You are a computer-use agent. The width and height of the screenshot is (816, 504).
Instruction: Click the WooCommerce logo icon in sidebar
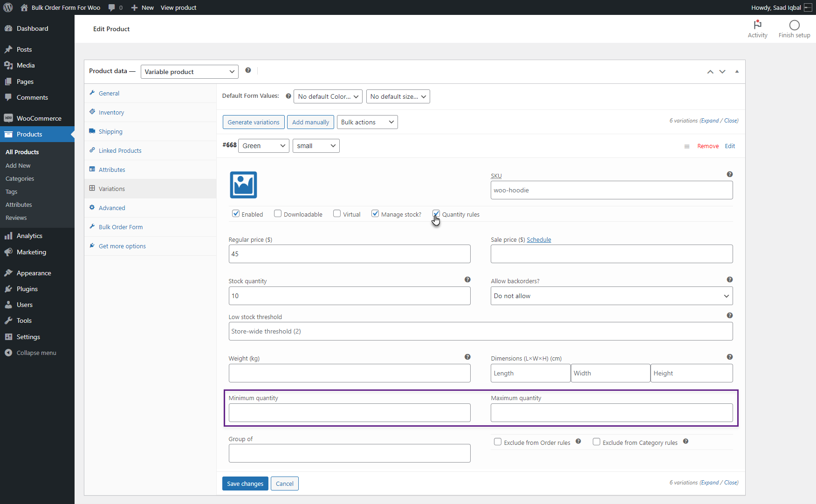point(8,118)
